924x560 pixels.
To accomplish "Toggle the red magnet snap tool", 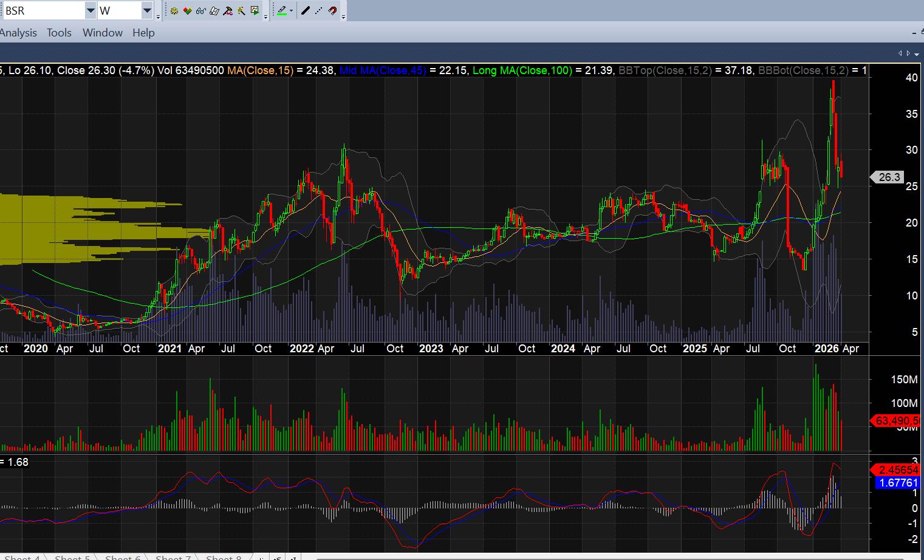I will [x=332, y=11].
